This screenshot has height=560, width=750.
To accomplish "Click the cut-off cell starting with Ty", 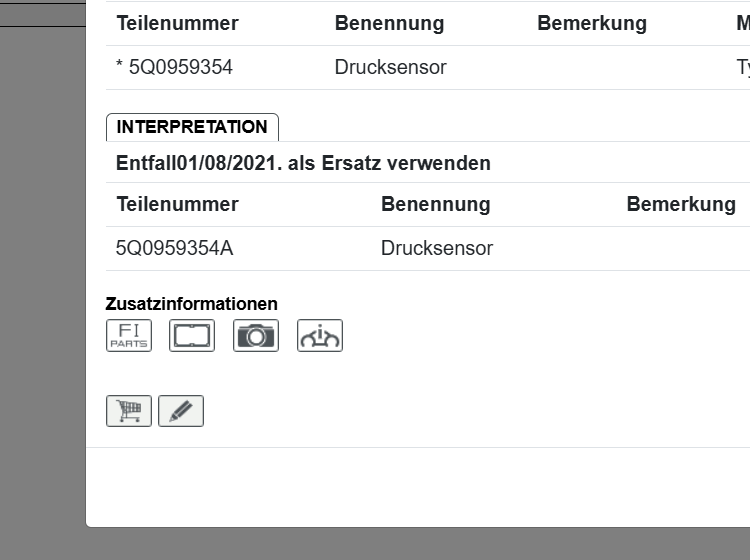I will (743, 68).
